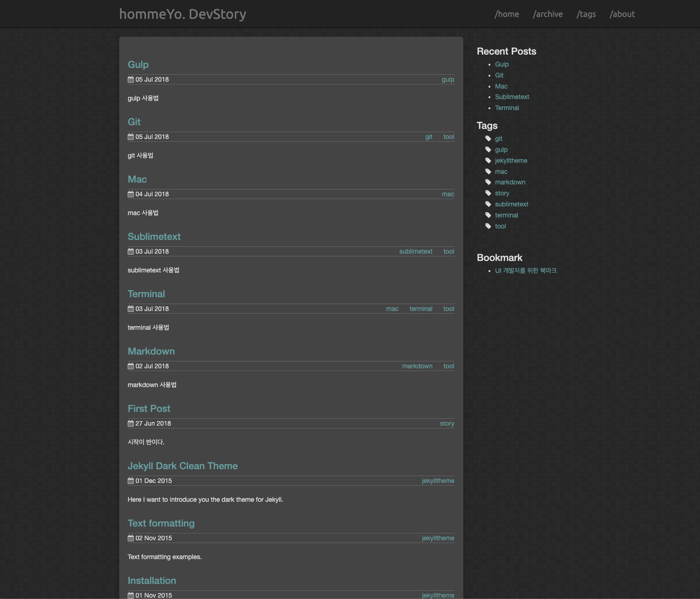The height and width of the screenshot is (599, 700).
Task: Open the /archive navigation item
Action: point(548,14)
